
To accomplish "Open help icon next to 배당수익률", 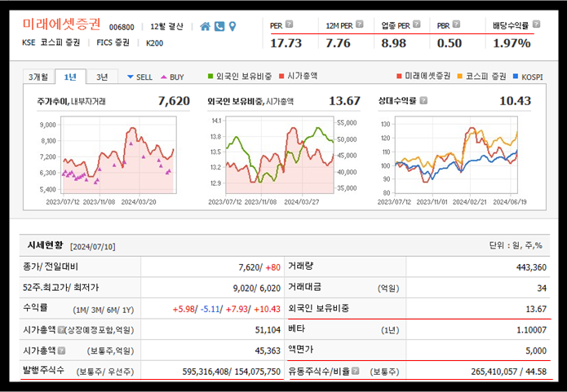I will click(536, 24).
